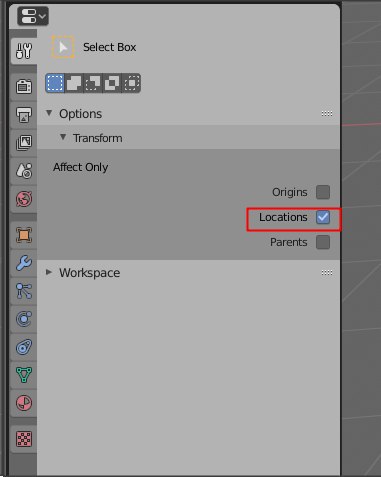Open the Output properties tab
The height and width of the screenshot is (477, 381).
[x=24, y=115]
